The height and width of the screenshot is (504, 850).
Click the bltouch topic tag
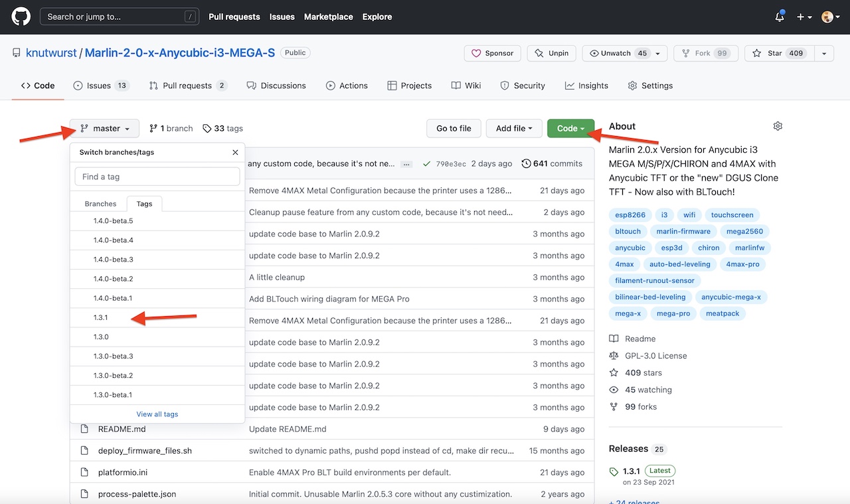point(628,231)
